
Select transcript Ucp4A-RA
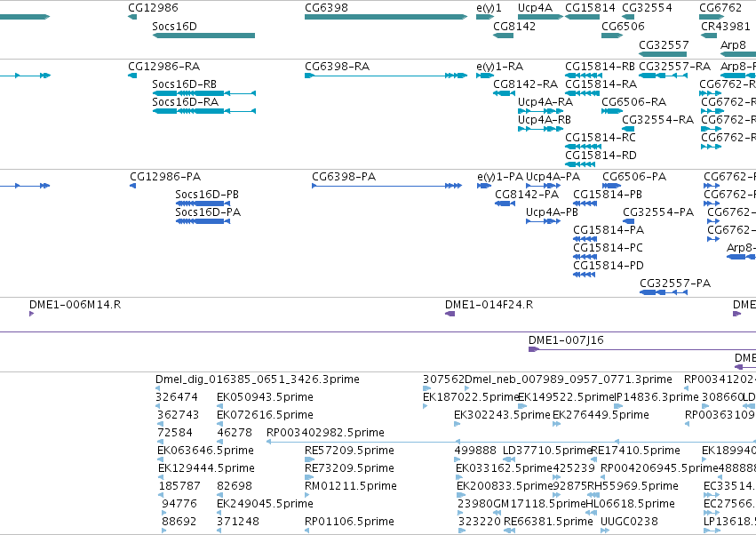point(540,111)
